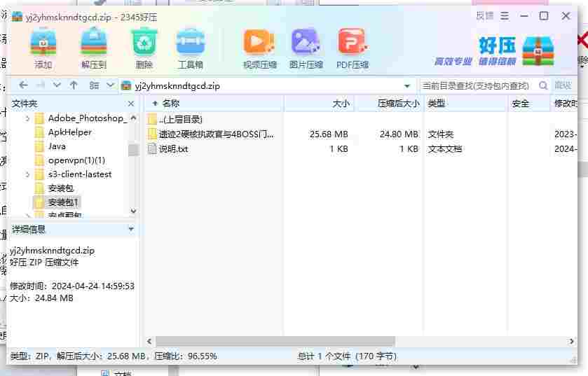Sort by the 类型 column header
This screenshot has width=588, height=376.
point(466,104)
